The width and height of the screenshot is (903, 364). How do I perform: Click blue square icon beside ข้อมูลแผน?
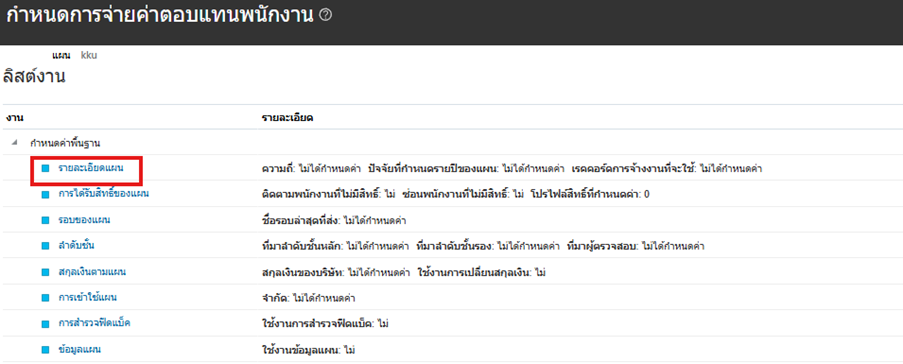coord(45,350)
